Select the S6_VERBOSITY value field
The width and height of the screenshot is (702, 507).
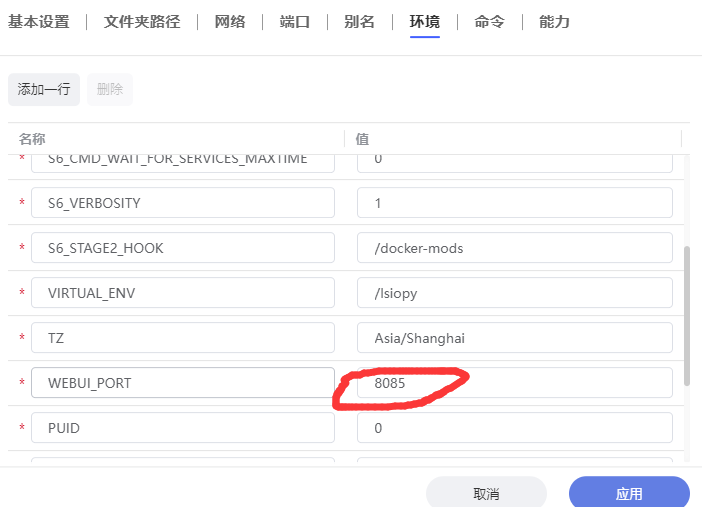514,203
